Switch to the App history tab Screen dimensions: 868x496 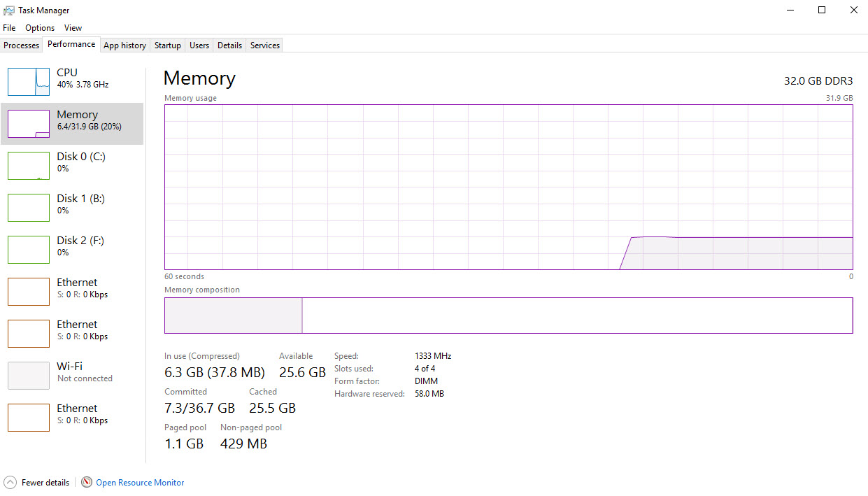pos(124,45)
